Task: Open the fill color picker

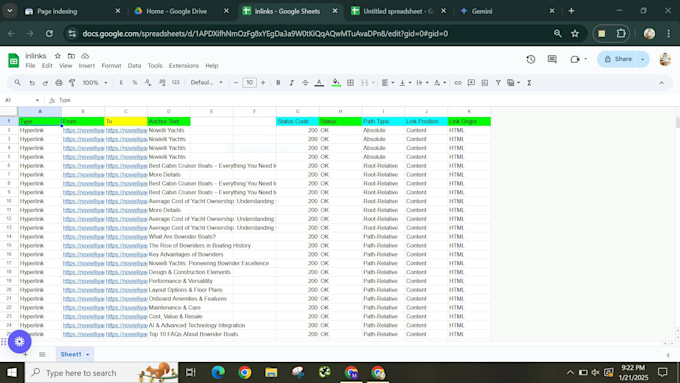Action: [336, 82]
